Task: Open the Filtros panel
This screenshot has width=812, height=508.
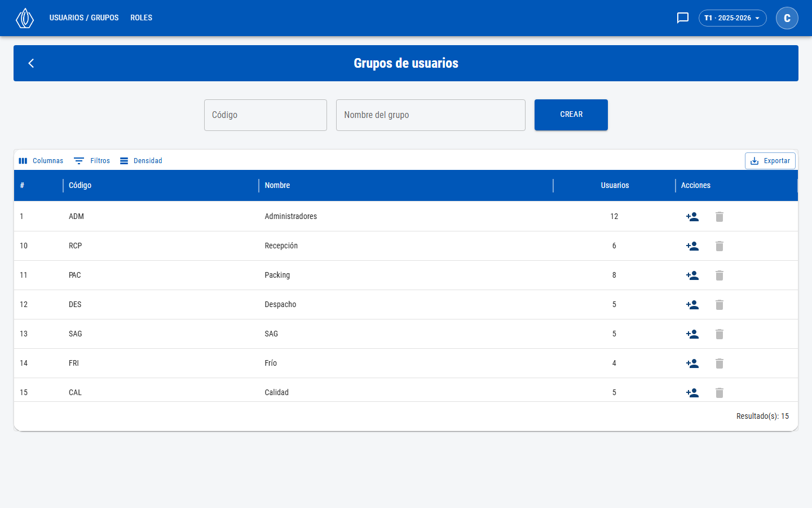Action: pos(92,161)
